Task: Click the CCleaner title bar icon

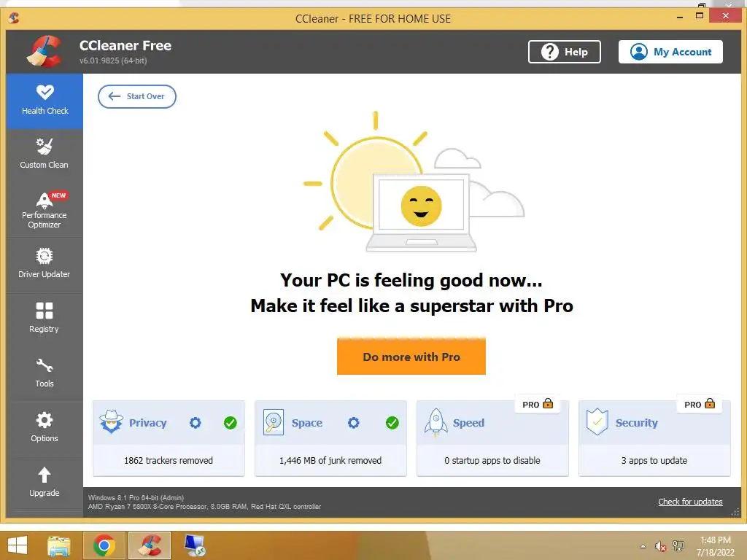Action: point(14,18)
